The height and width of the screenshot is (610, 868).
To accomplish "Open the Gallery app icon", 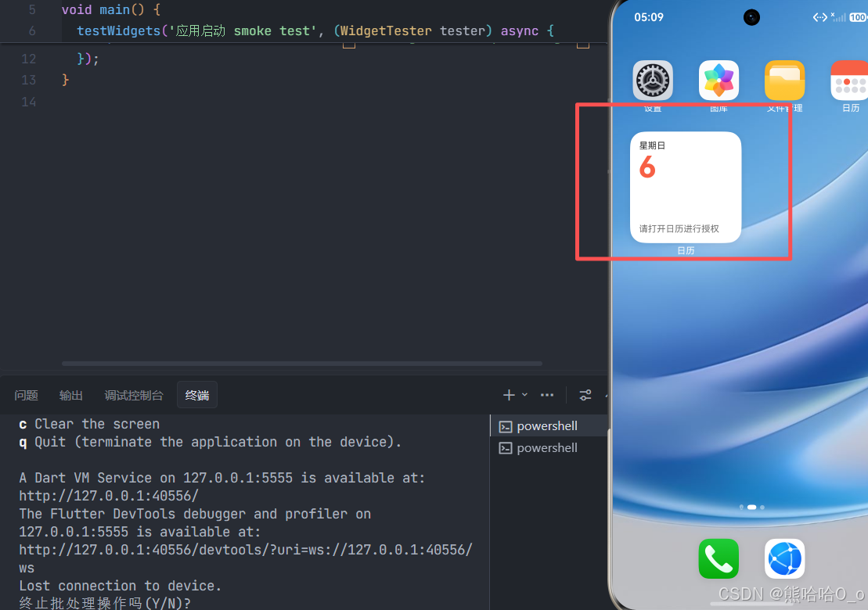I will coord(719,81).
